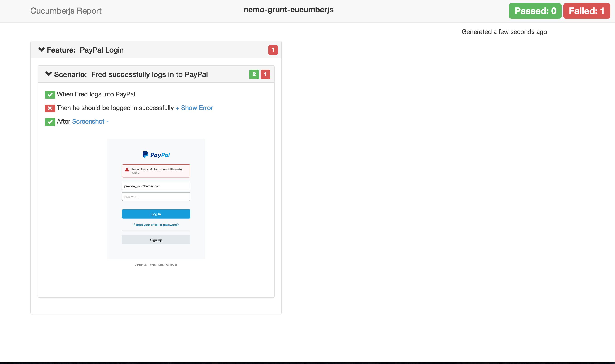The width and height of the screenshot is (615, 364).
Task: Click the email input field in PayPal screenshot
Action: tap(156, 186)
